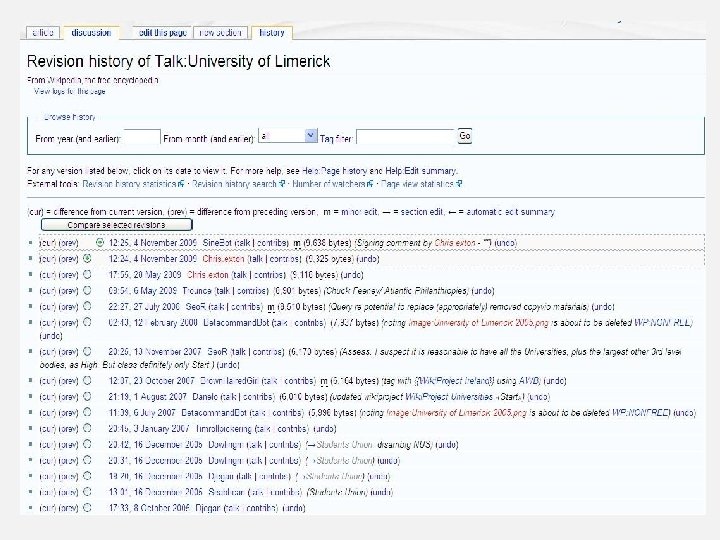Image resolution: width=720 pixels, height=540 pixels.
Task: Select radio for 13 November 2007 revision
Action: pyautogui.click(x=87, y=352)
